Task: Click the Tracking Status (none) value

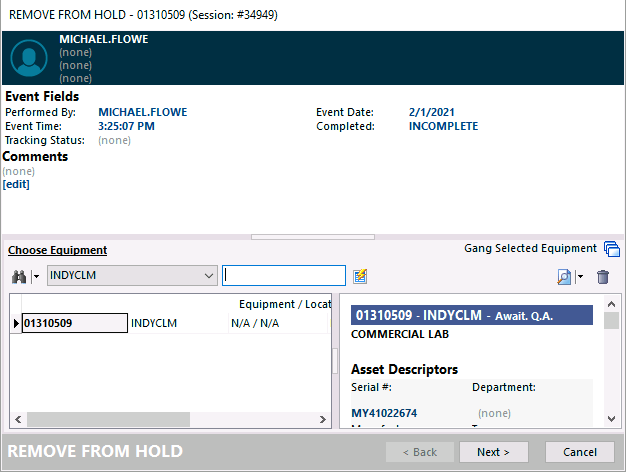Action: tap(114, 140)
